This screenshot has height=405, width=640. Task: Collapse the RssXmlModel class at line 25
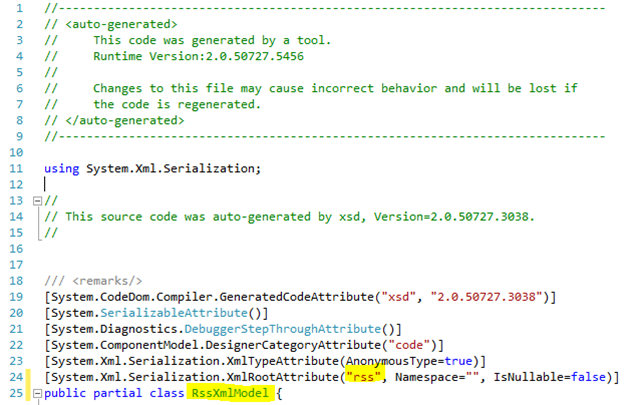pos(38,394)
